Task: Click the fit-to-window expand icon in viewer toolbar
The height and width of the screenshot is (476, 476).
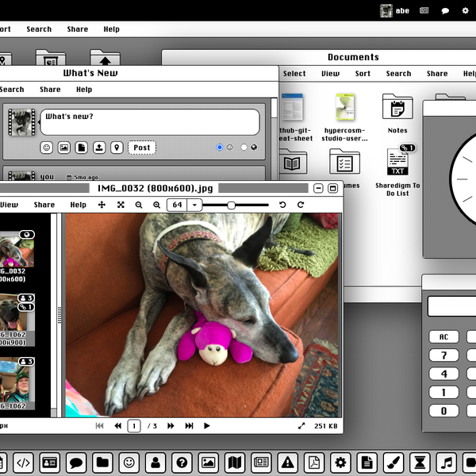Action: point(121,205)
